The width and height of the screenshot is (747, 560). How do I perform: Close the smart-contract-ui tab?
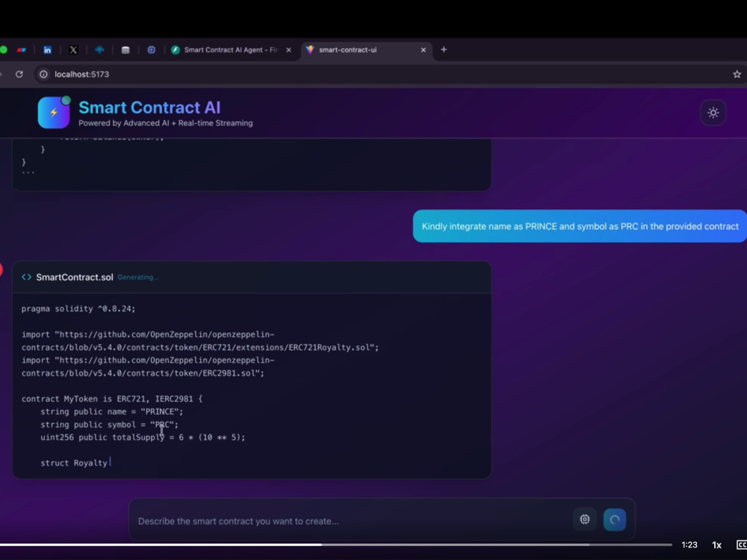423,50
